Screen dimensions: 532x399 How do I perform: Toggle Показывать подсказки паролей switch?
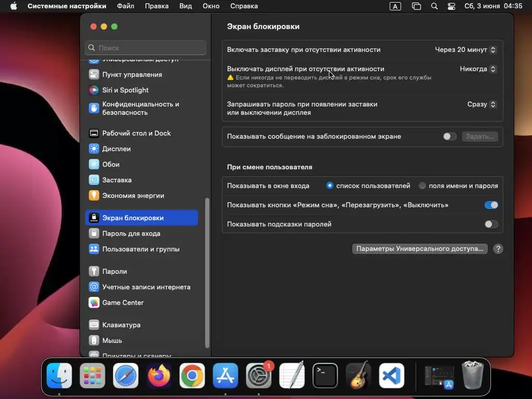pyautogui.click(x=491, y=224)
